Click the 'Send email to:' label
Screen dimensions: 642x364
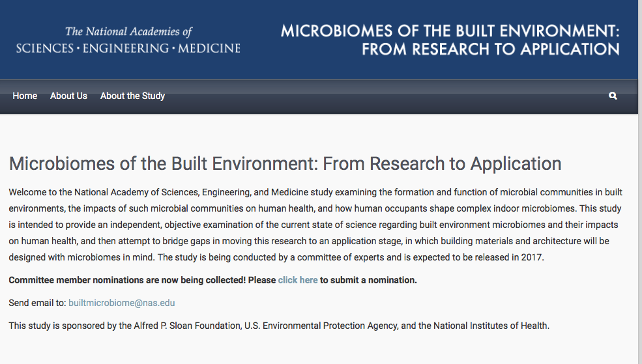(x=37, y=303)
